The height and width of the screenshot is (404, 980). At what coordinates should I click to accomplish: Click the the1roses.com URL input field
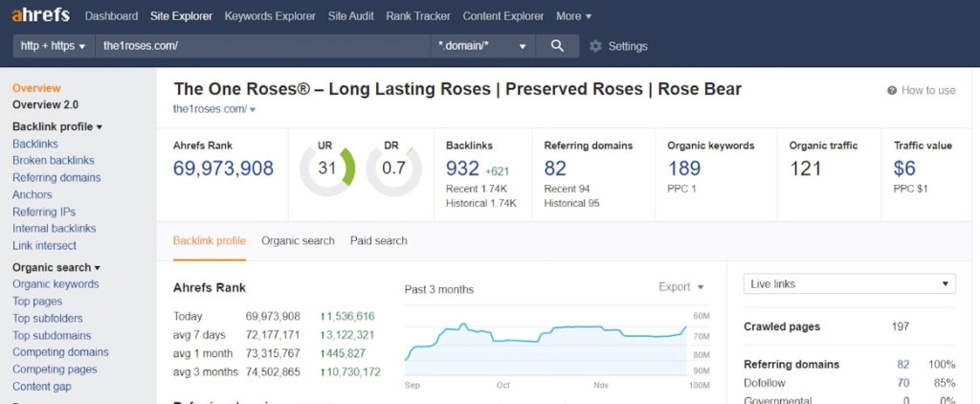coord(261,46)
